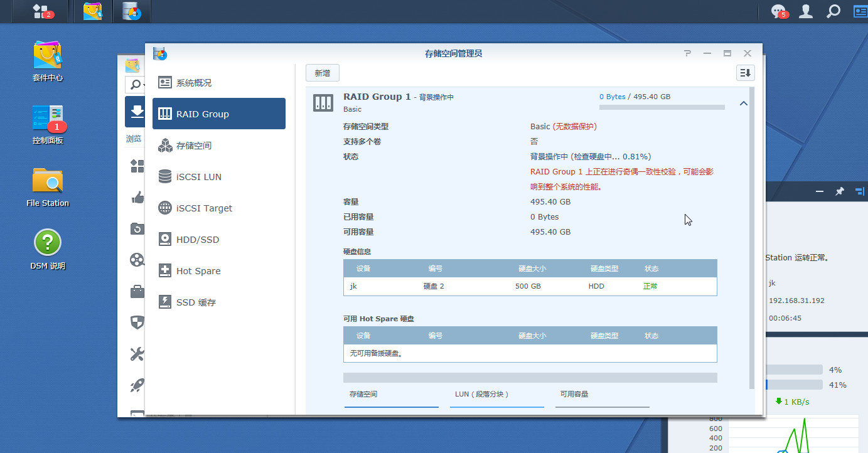Viewport: 868px width, 453px height.
Task: Click the 4% CPU usage bar
Action: point(793,370)
